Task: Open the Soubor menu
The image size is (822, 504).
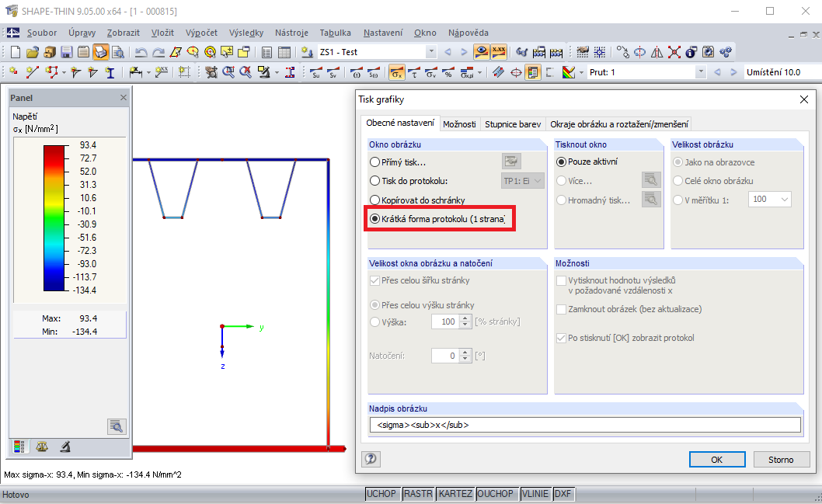Action: [42, 33]
